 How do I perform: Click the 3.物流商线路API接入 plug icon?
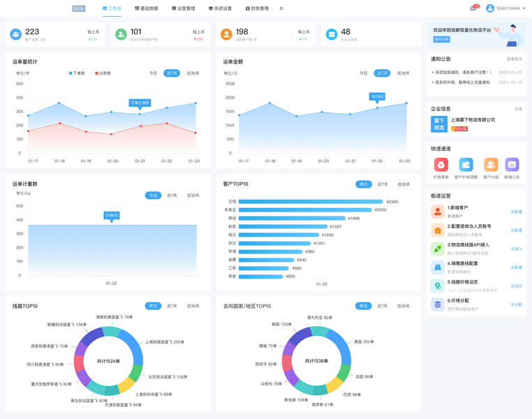438,249
